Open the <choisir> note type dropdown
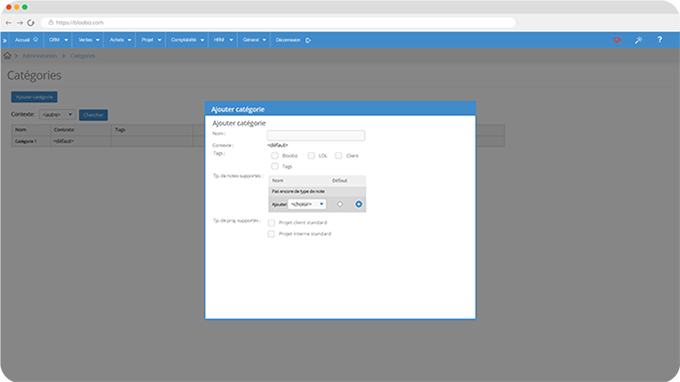Screen dimensions: 680x382 (x=307, y=204)
